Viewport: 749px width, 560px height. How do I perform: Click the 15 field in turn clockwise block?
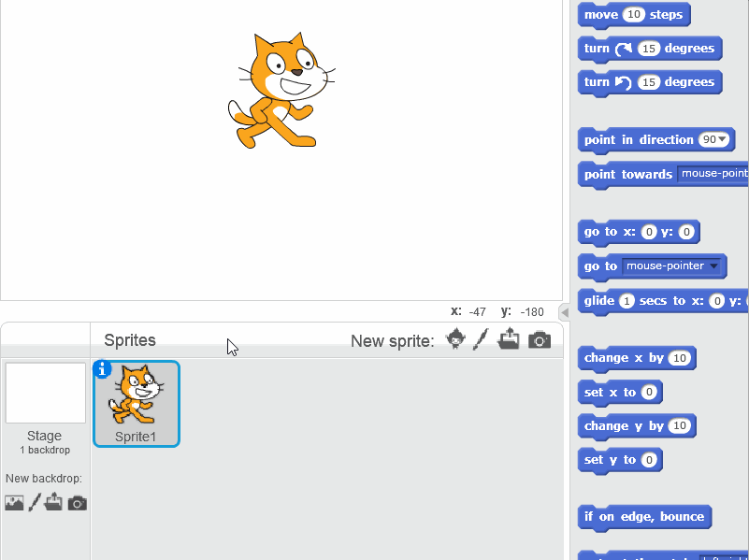(649, 49)
